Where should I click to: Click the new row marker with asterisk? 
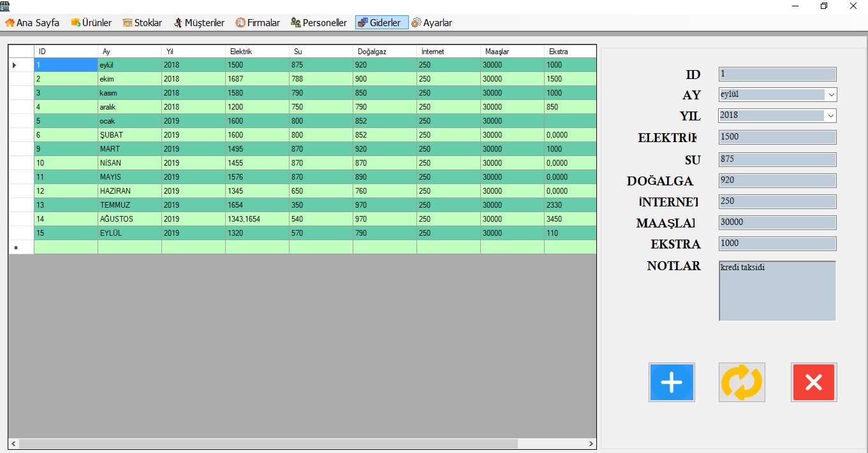[21, 247]
